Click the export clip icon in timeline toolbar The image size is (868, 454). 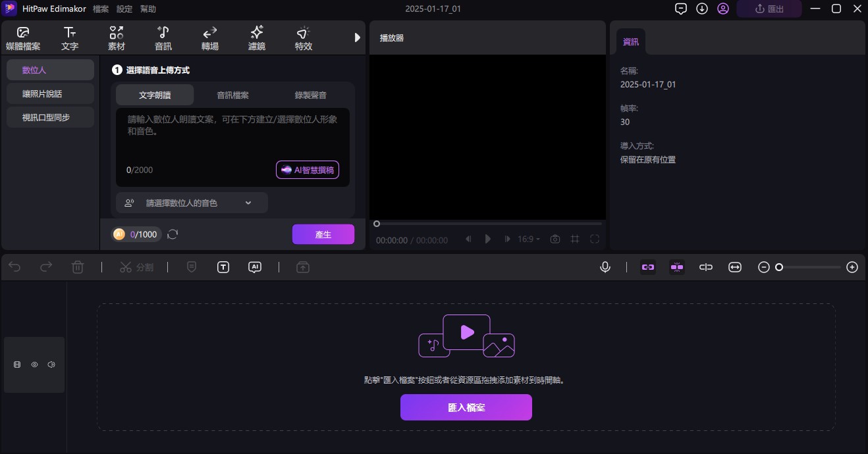tap(303, 267)
